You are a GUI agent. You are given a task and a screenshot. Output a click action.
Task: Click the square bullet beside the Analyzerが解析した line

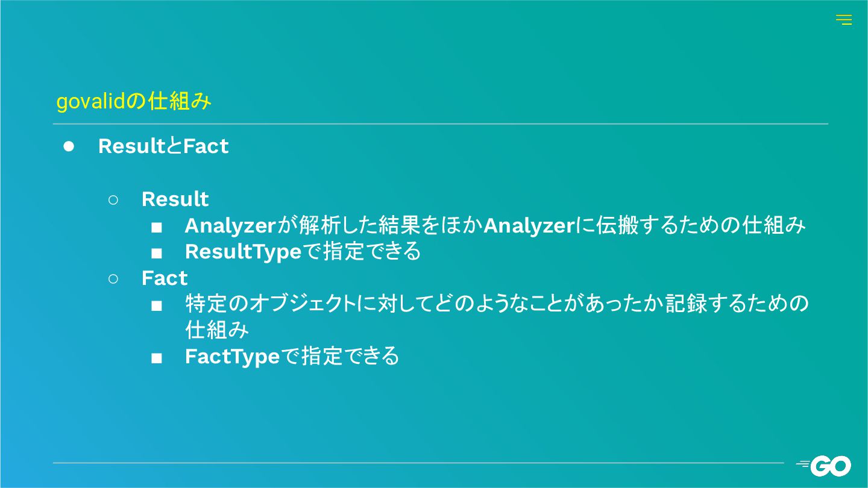point(157,227)
